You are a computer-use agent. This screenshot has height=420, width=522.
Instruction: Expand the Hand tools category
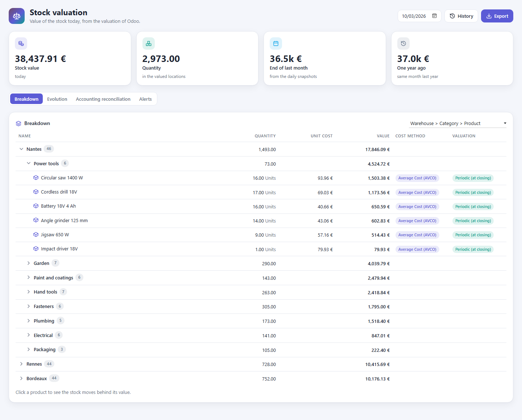coord(29,292)
